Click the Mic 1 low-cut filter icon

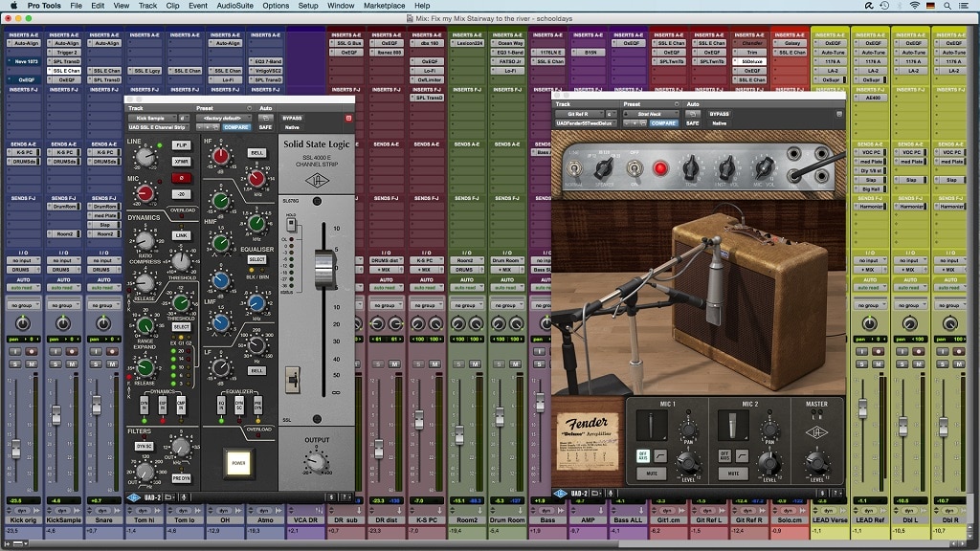pos(660,455)
